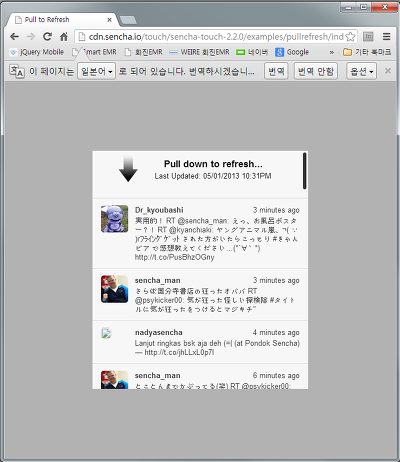Click the address bar URL field

click(215, 37)
